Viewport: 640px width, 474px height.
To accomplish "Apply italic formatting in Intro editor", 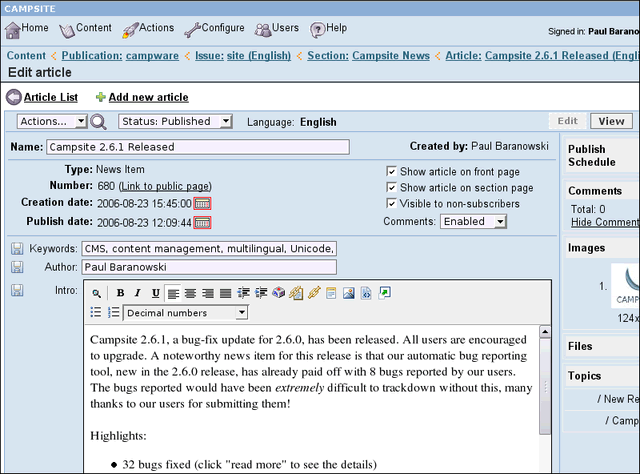I will (x=137, y=293).
